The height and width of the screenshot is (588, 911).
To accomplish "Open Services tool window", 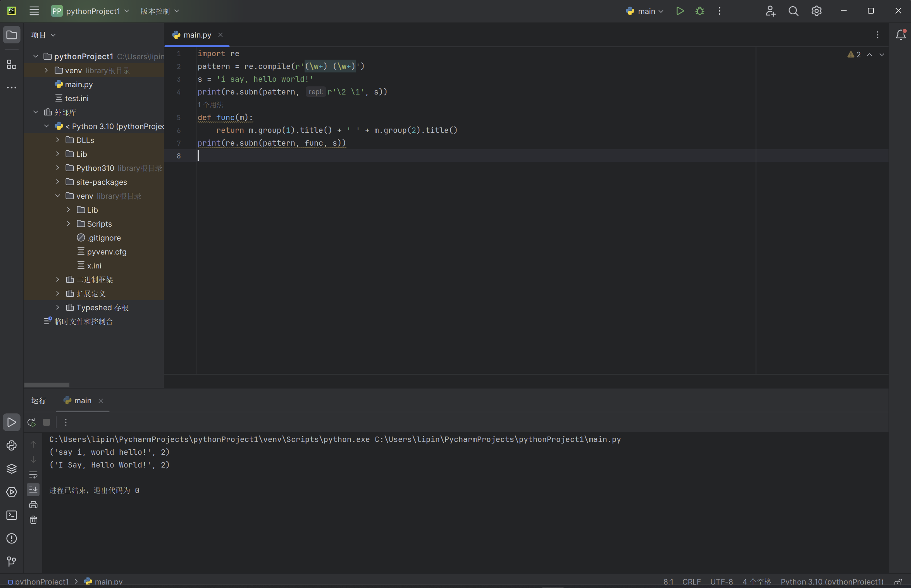I will click(x=12, y=492).
